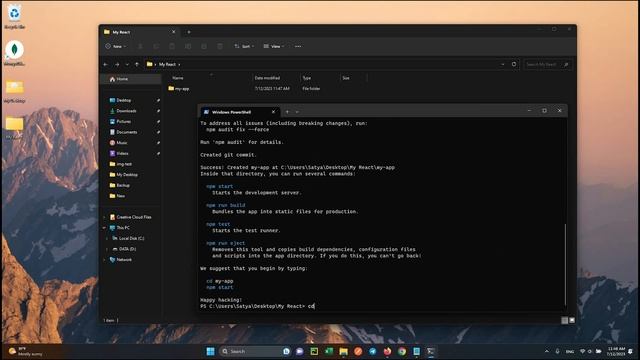The width and height of the screenshot is (640, 360).
Task: Sort files by the Type column
Action: click(307, 78)
